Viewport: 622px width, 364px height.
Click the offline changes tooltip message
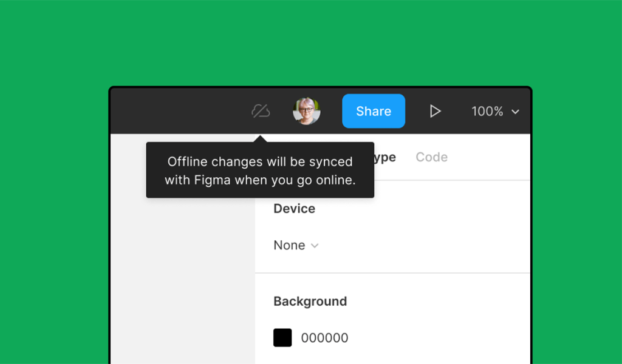[x=260, y=170]
